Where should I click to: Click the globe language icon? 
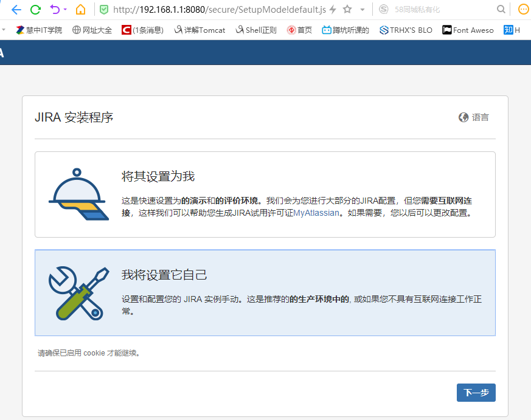(x=463, y=117)
